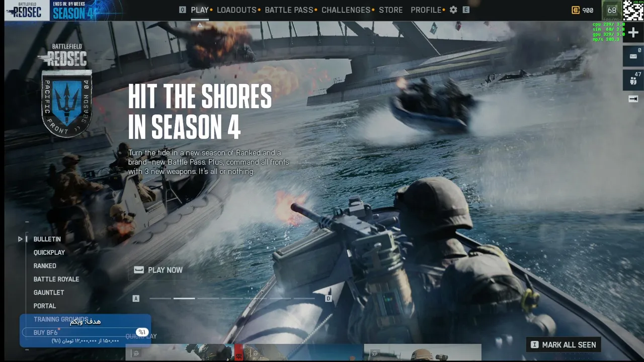Image resolution: width=644 pixels, height=362 pixels.
Task: Click the gold B currency icon
Action: pyautogui.click(x=576, y=10)
